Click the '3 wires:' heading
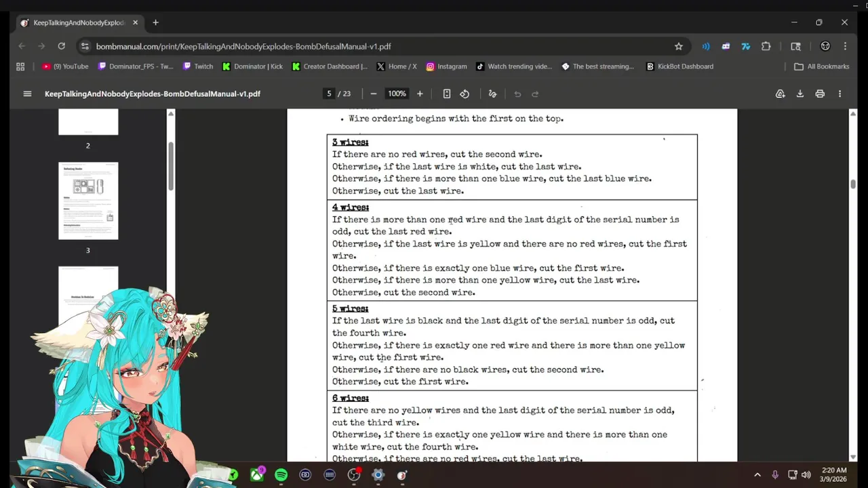Image resolution: width=868 pixels, height=488 pixels. point(351,142)
